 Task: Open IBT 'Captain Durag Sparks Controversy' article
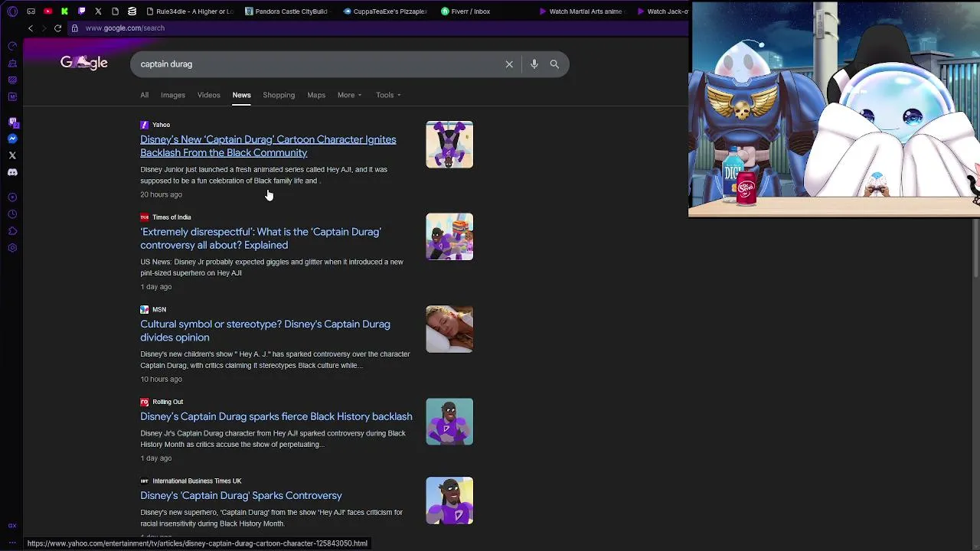tap(241, 496)
